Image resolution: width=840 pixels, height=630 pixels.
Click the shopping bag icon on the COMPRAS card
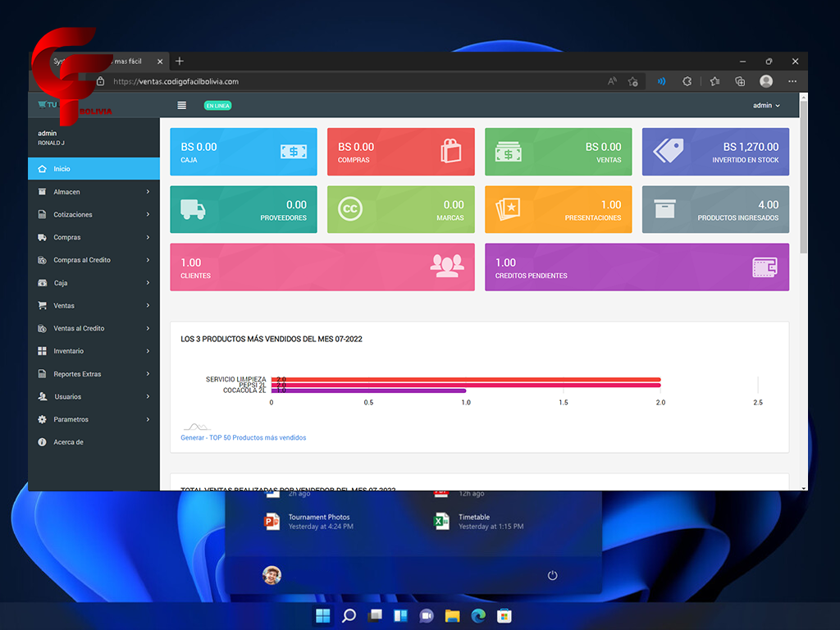452,152
